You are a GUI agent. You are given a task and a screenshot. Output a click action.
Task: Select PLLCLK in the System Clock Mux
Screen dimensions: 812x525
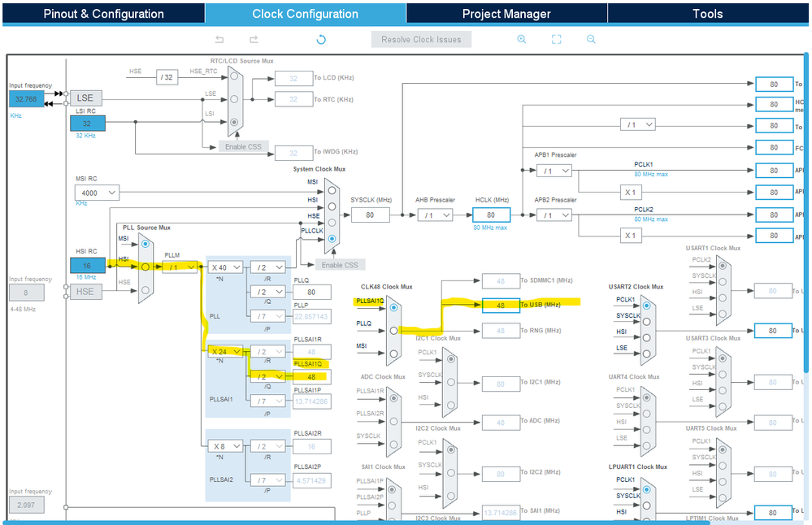[332, 239]
